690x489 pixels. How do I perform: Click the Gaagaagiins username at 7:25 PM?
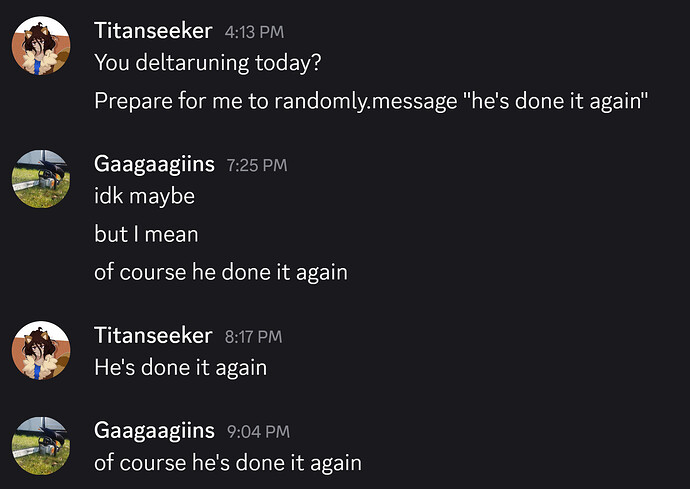pos(154,165)
